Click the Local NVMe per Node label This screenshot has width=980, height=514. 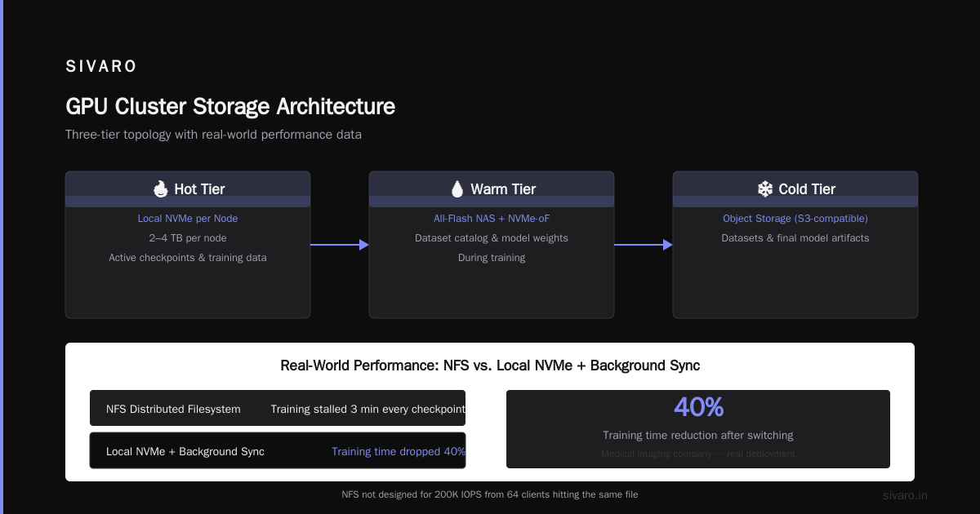coord(188,219)
